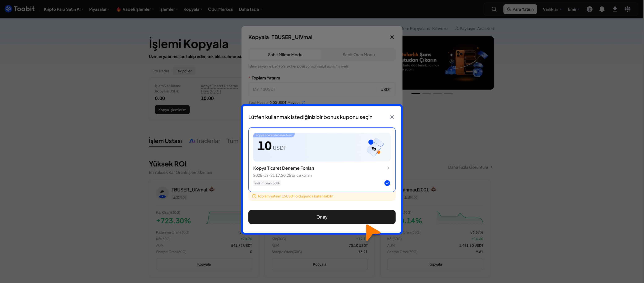Click the download app icon

click(x=615, y=9)
